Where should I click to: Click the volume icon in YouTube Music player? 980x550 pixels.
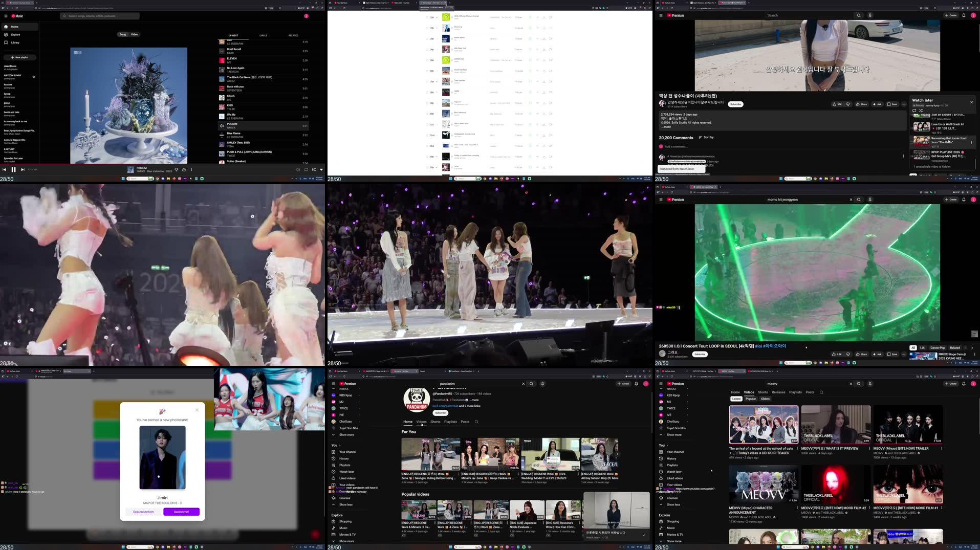coord(298,170)
